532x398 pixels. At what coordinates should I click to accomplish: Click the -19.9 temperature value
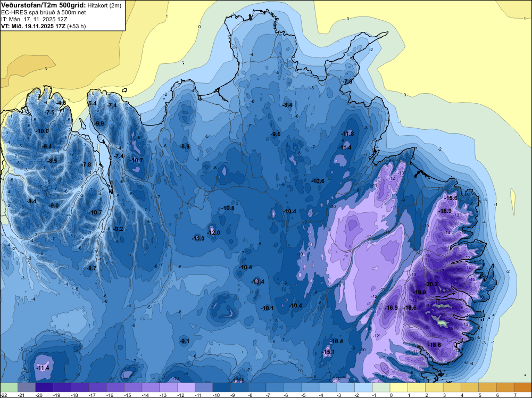pyautogui.click(x=419, y=292)
